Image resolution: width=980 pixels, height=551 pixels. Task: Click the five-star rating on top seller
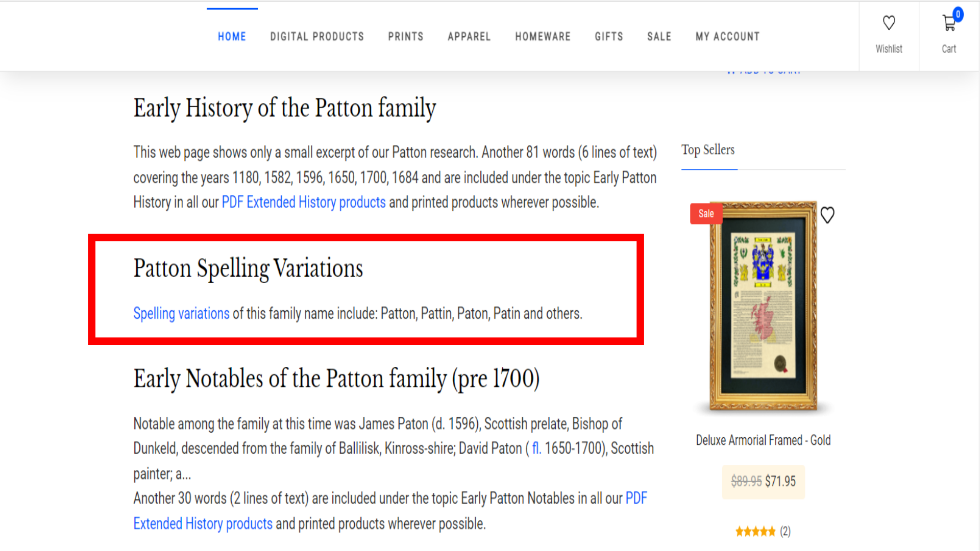click(x=755, y=532)
